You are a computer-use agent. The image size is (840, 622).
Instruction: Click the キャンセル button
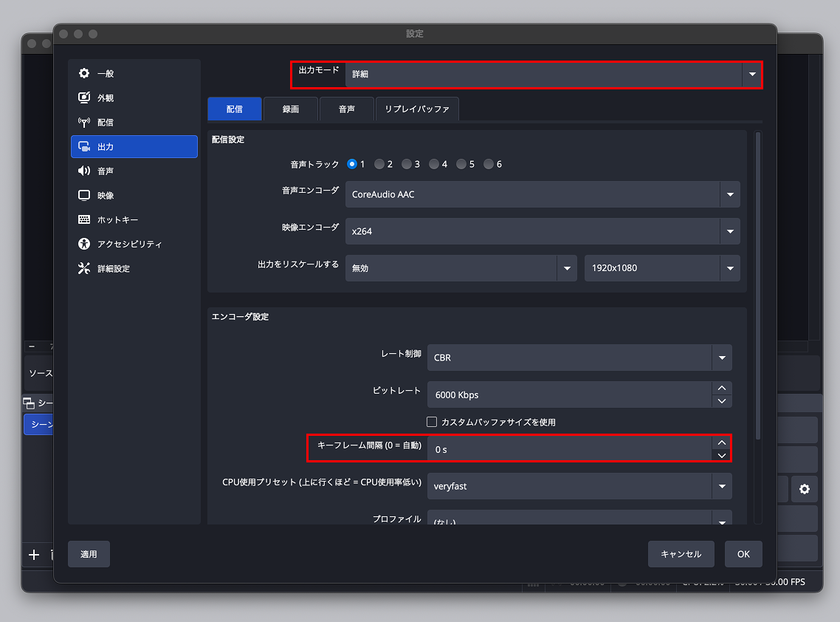click(681, 554)
